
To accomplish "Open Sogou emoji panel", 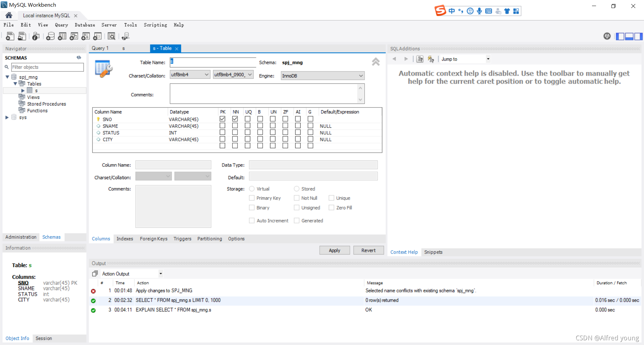I will click(x=470, y=11).
